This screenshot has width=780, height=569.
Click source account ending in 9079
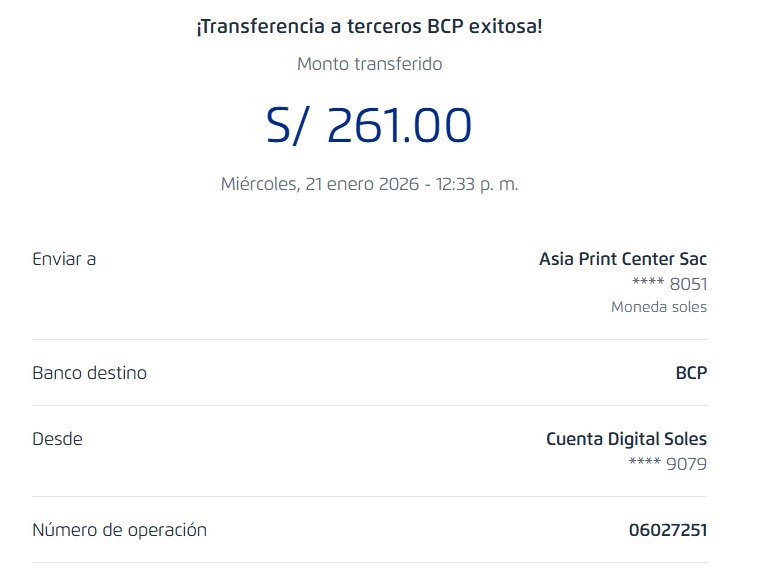[667, 464]
